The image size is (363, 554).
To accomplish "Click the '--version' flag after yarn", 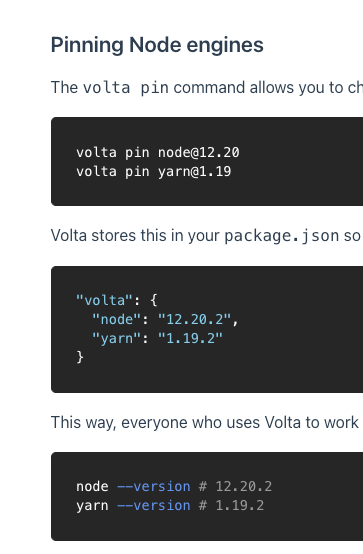I will point(154,506).
